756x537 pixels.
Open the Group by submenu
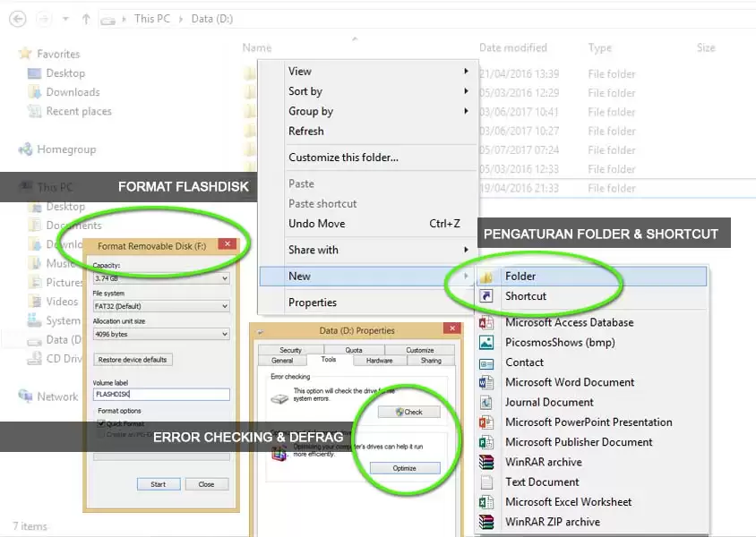(x=369, y=111)
